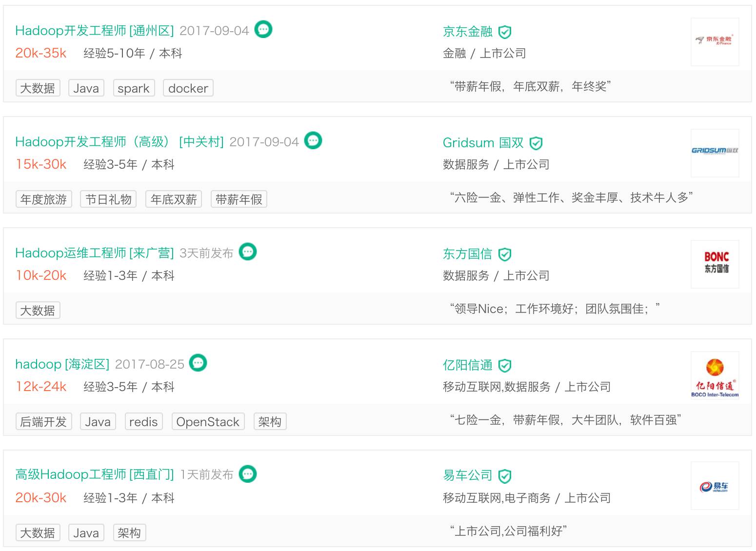756x551 pixels.
Task: Click the OpenStack skill tag
Action: click(208, 422)
